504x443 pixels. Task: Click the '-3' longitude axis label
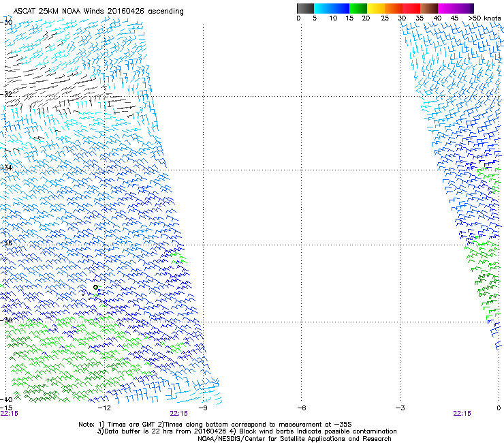[400, 408]
